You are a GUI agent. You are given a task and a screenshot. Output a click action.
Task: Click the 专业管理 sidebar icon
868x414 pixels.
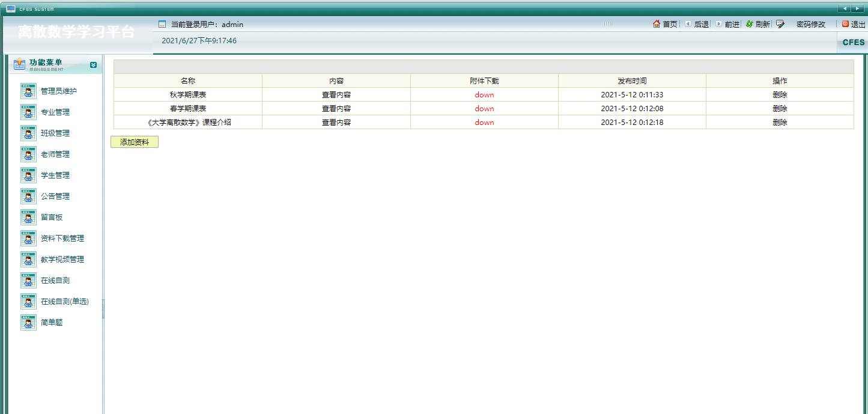point(28,112)
